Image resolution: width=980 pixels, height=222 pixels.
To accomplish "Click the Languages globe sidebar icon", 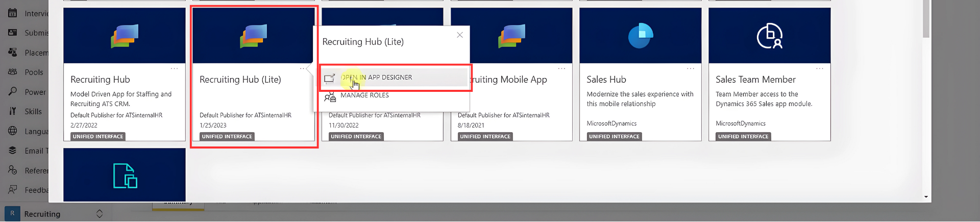I will click(x=13, y=131).
